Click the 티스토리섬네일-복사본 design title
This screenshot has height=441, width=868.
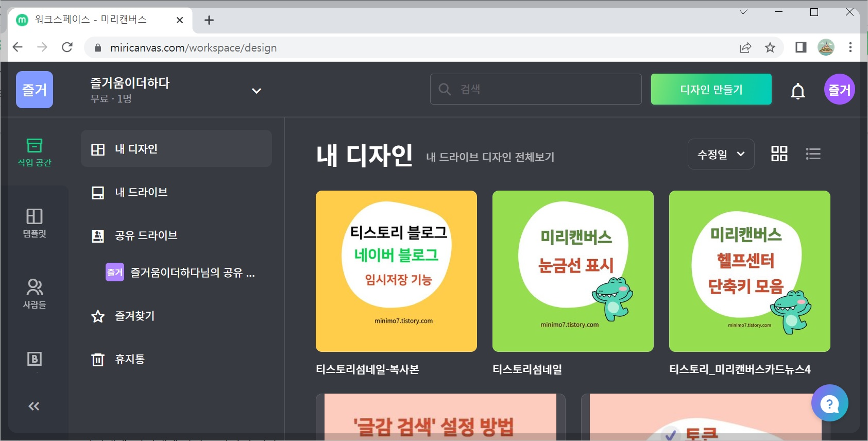click(367, 369)
